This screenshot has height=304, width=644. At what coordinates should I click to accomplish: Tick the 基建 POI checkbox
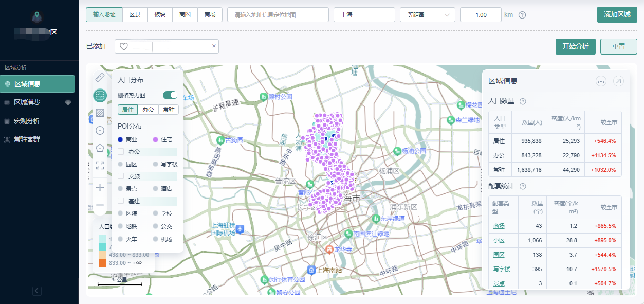tap(121, 201)
